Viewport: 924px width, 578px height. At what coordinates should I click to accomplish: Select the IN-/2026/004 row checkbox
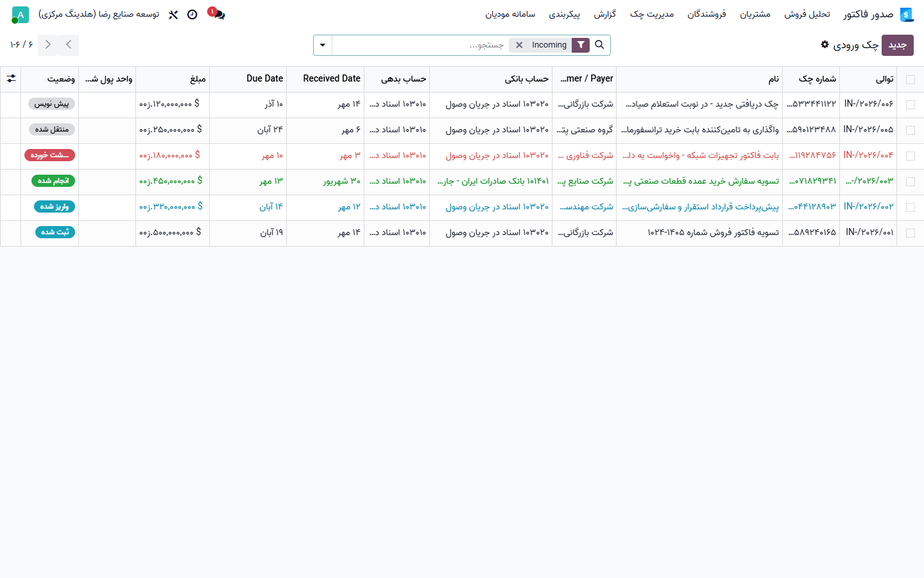910,156
